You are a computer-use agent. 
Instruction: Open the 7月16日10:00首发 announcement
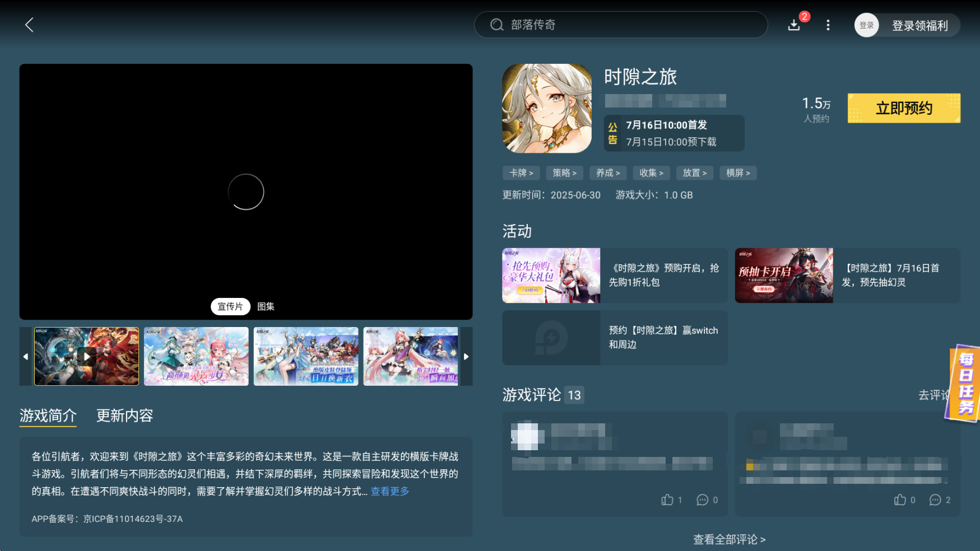click(674, 133)
